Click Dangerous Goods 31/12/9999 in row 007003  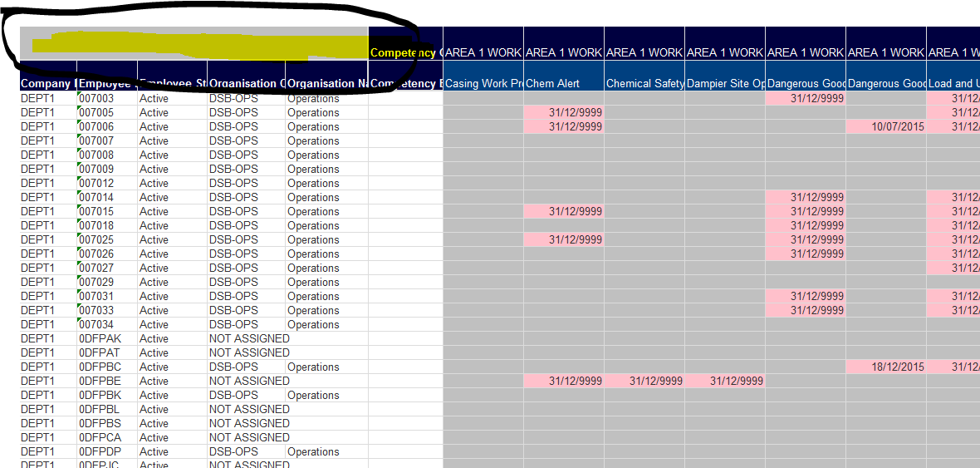806,98
